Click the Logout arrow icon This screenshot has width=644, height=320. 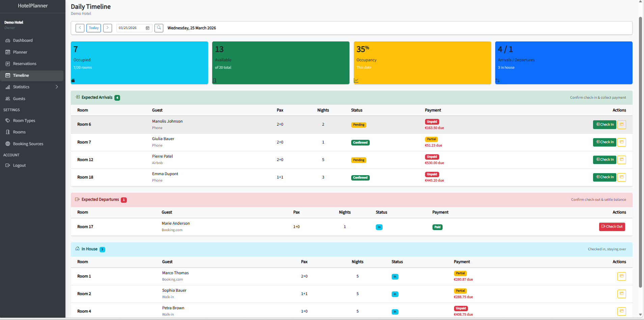tap(8, 165)
